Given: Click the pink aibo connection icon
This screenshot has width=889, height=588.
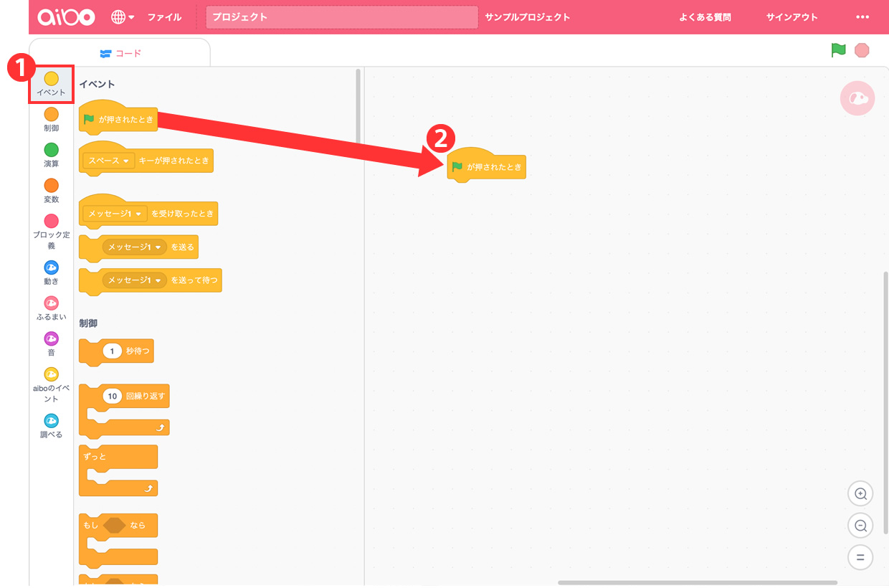Looking at the screenshot, I should tap(857, 99).
